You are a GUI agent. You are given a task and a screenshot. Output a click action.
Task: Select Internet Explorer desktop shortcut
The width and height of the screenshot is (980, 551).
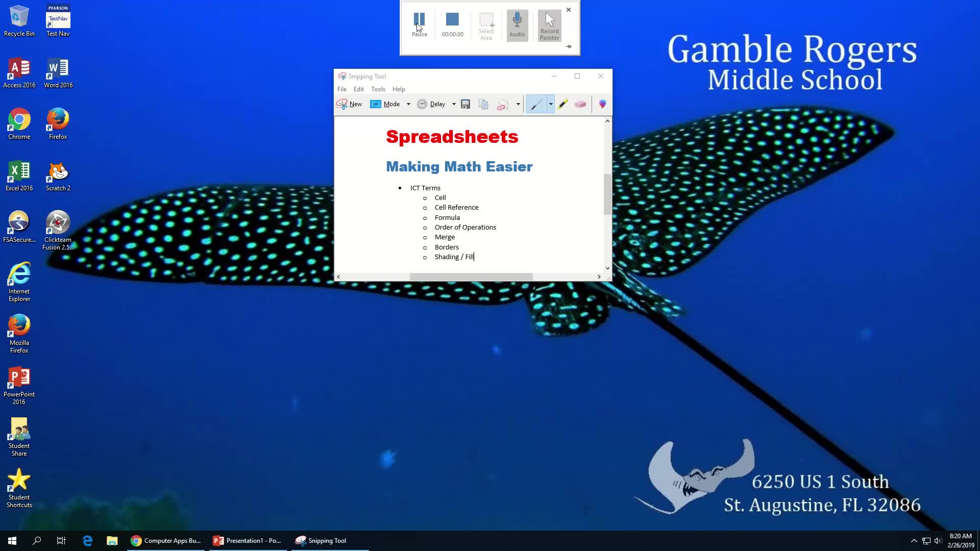tap(19, 282)
